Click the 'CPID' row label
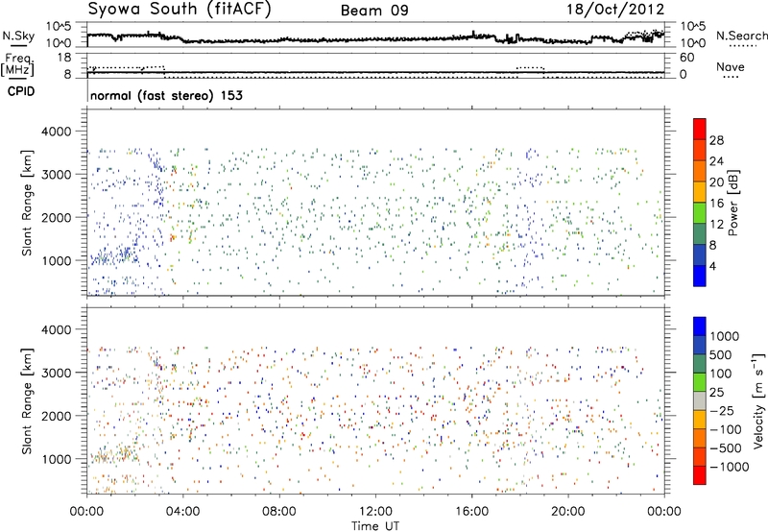This screenshot has height=532, width=768. (x=21, y=91)
